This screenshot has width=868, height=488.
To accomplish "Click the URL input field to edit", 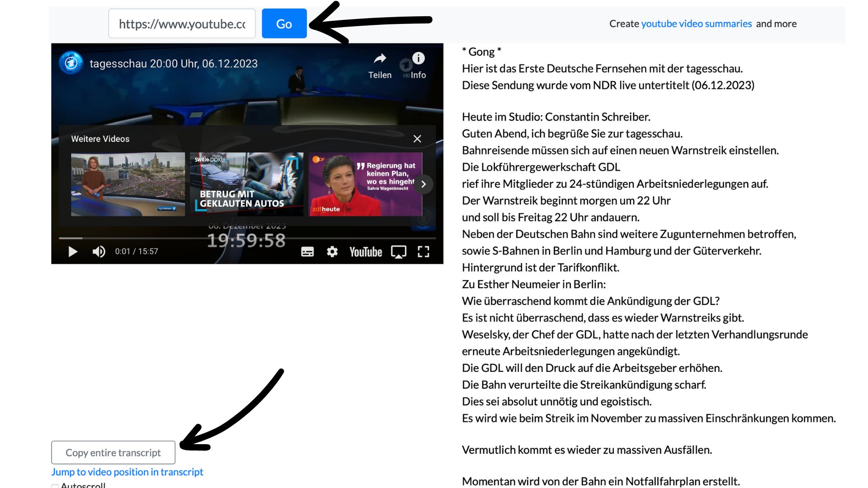I will pyautogui.click(x=181, y=24).
